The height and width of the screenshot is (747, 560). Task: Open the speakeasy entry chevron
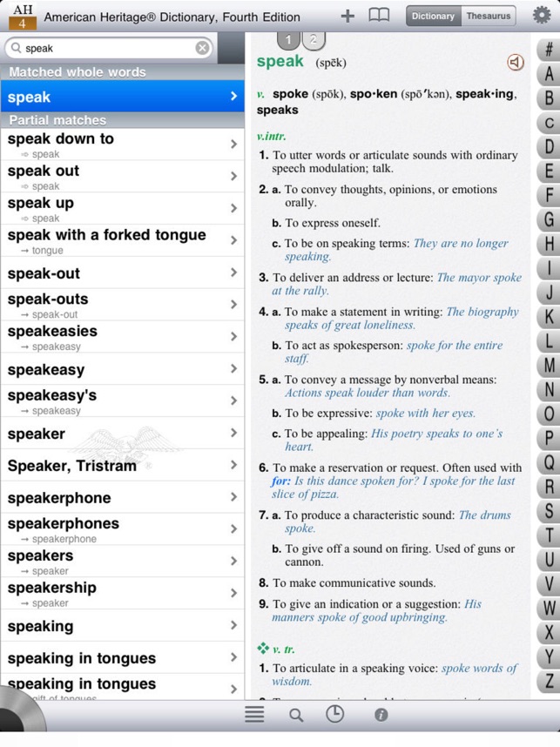pos(233,369)
